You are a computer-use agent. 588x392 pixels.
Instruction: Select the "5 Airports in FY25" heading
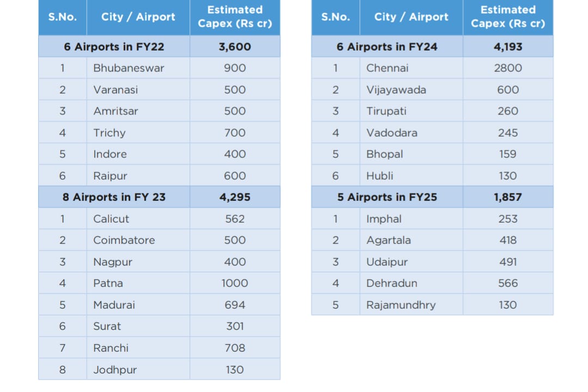pos(387,197)
